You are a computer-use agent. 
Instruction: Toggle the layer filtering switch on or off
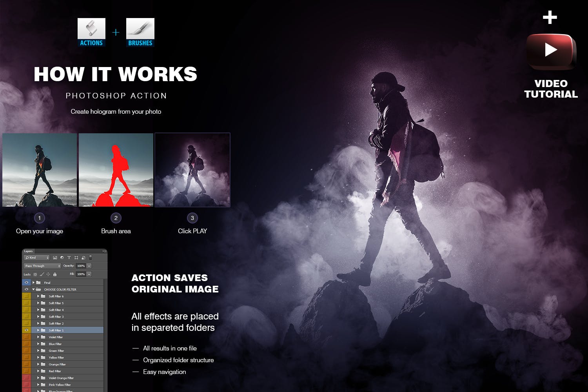point(91,258)
